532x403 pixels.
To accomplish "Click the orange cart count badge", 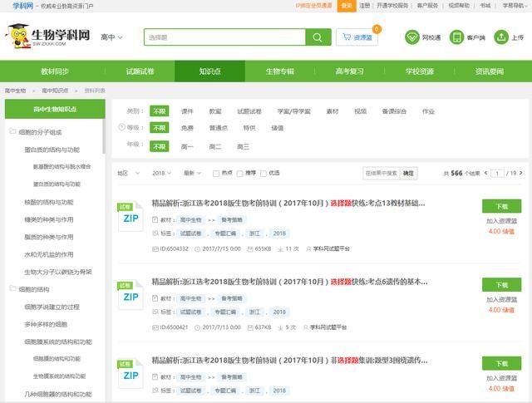I will point(377,29).
